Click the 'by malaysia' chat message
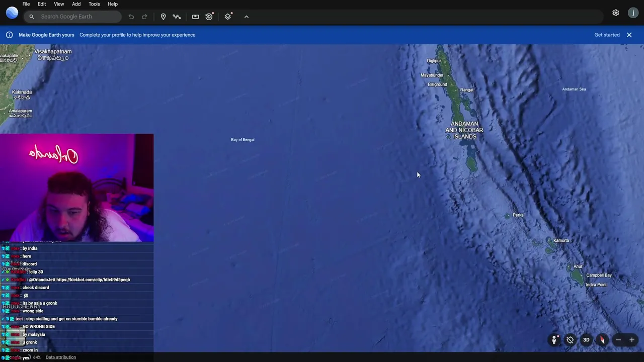The width and height of the screenshot is (644, 362). [x=34, y=334]
